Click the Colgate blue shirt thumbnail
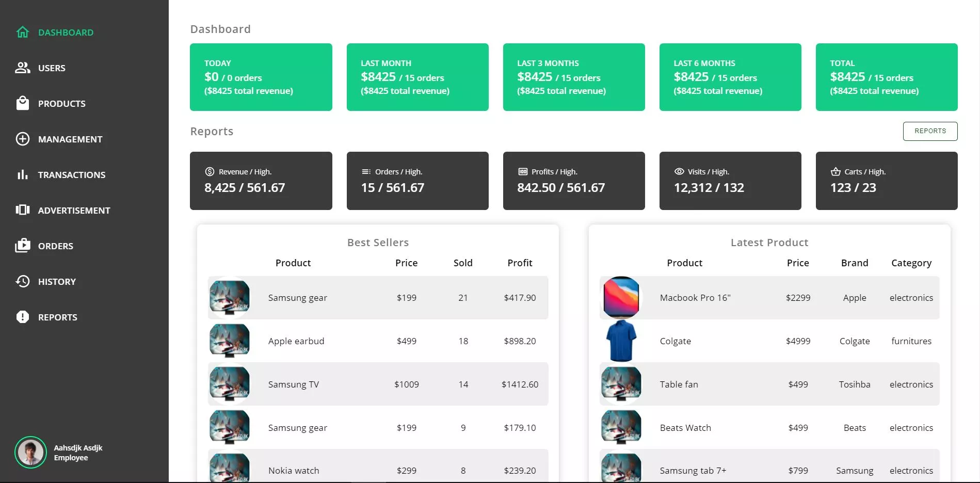 pyautogui.click(x=621, y=341)
